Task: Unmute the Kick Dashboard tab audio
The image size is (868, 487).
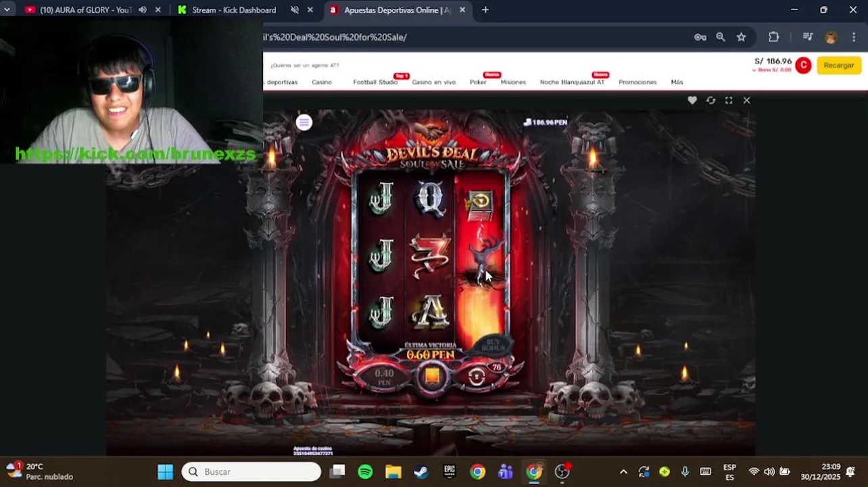Action: point(295,10)
